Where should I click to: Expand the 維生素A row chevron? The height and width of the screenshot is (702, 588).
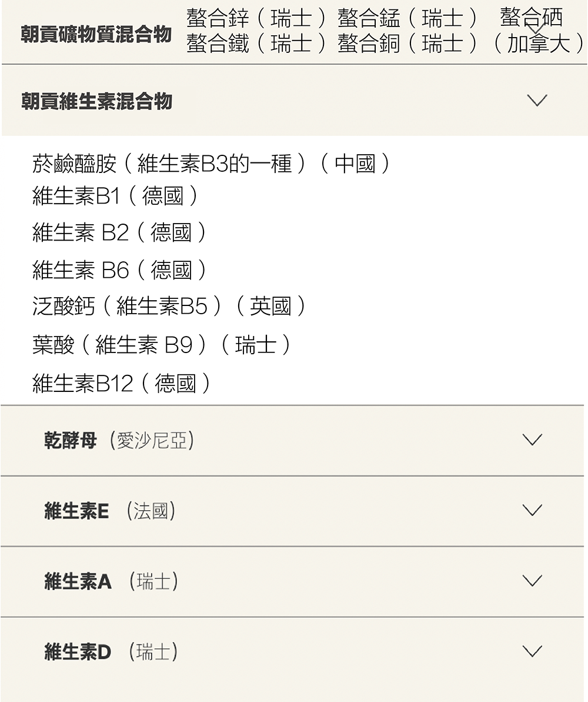pos(532,581)
